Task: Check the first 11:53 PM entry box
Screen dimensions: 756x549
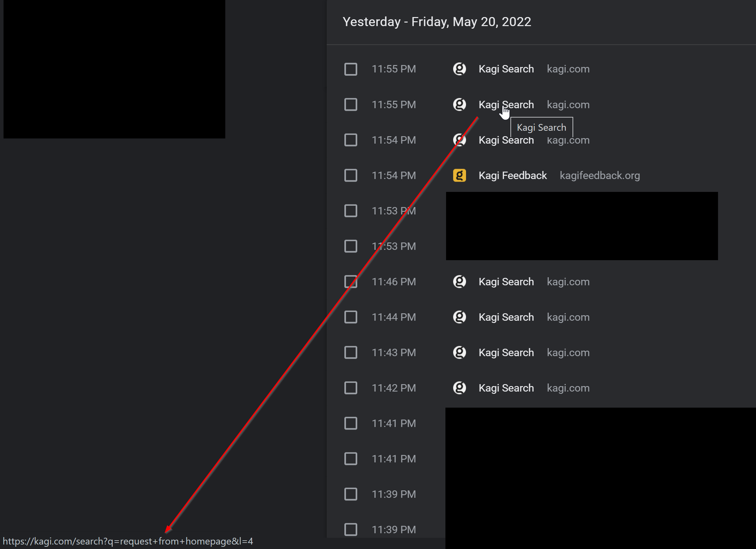Action: pyautogui.click(x=351, y=211)
